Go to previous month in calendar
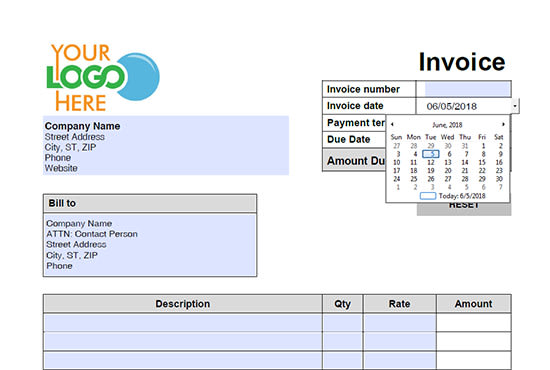Image resolution: width=550 pixels, height=370 pixels. pos(392,124)
